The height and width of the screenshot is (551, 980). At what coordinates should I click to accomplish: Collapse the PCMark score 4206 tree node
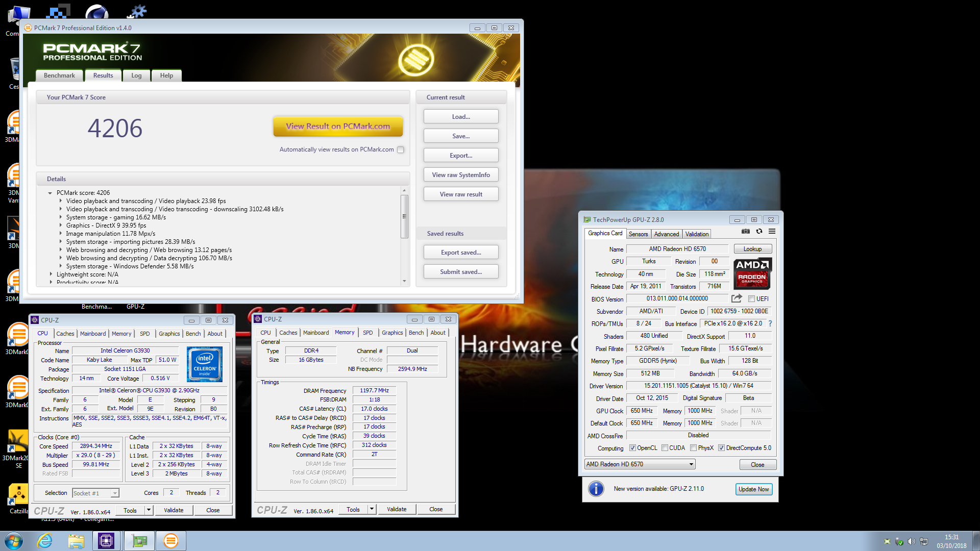tap(50, 193)
